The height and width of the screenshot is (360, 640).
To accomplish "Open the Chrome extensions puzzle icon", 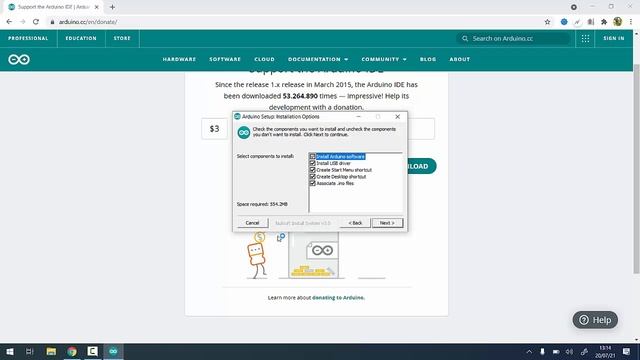I will [604, 22].
